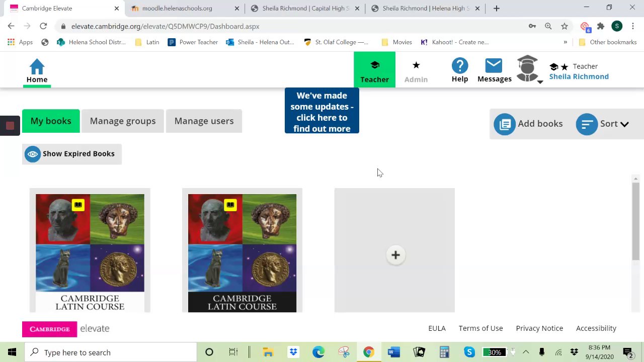This screenshot has width=644, height=362.
Task: Open Messages envelope
Action: tap(494, 70)
